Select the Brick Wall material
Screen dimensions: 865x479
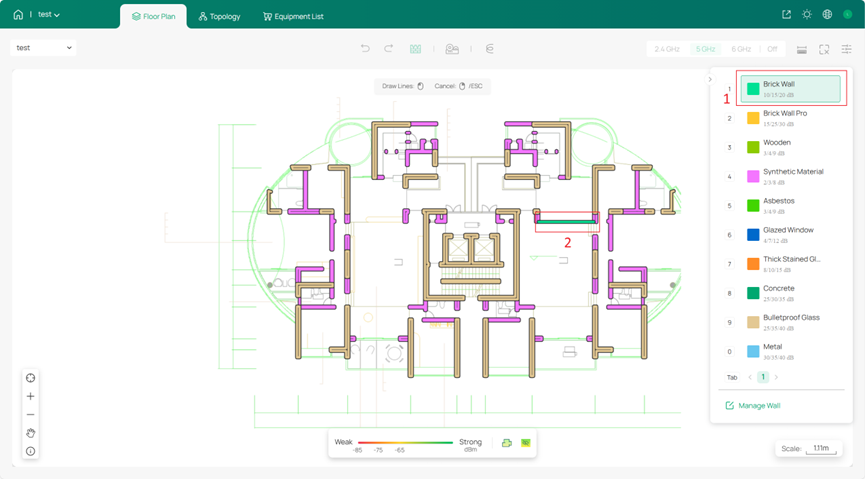pos(791,89)
